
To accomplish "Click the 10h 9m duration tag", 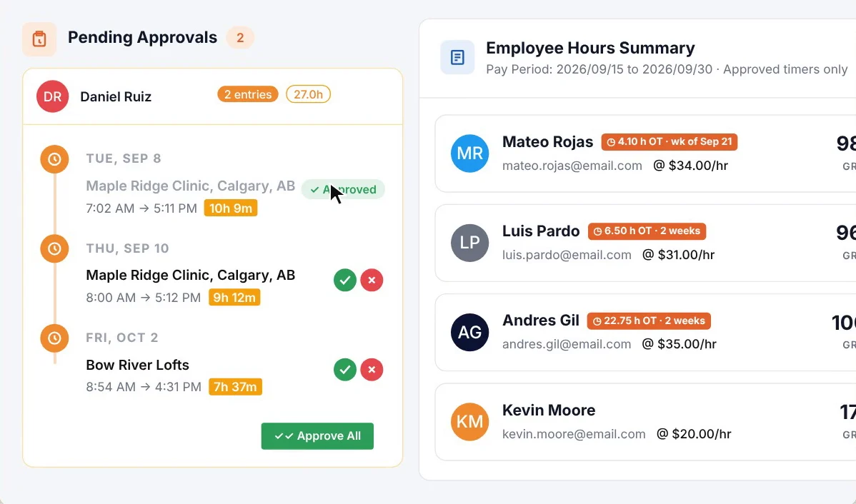I will (x=231, y=208).
